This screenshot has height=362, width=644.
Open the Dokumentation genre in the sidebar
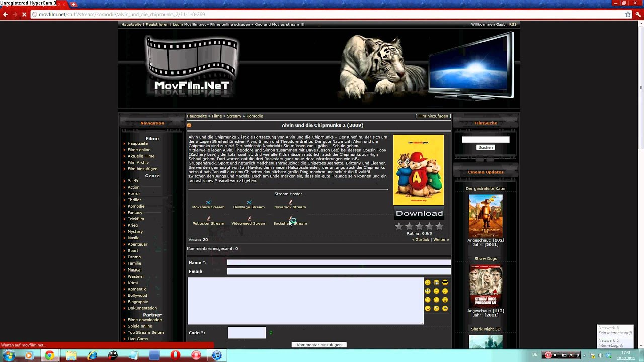point(142,308)
